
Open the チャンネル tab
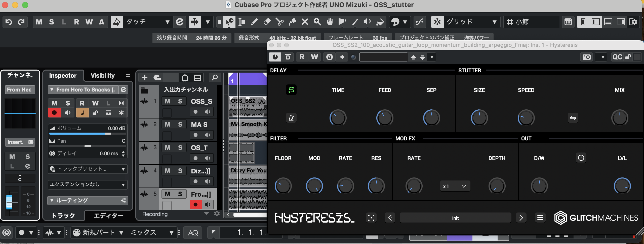click(x=20, y=75)
